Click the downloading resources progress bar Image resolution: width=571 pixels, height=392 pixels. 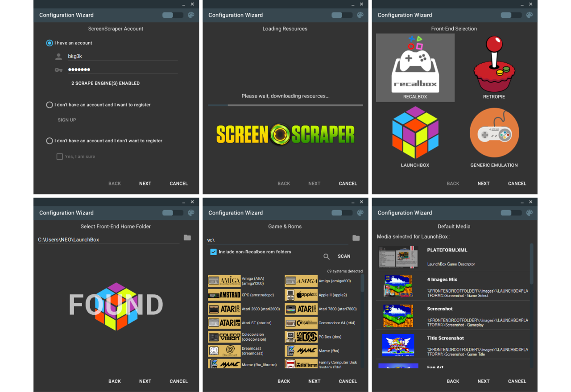285,105
